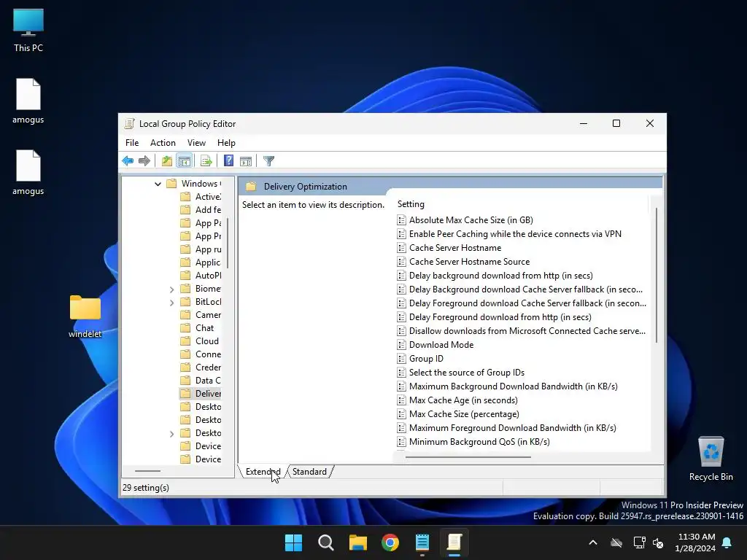Open the Help menu
Screen dimensions: 747x560
click(x=226, y=143)
